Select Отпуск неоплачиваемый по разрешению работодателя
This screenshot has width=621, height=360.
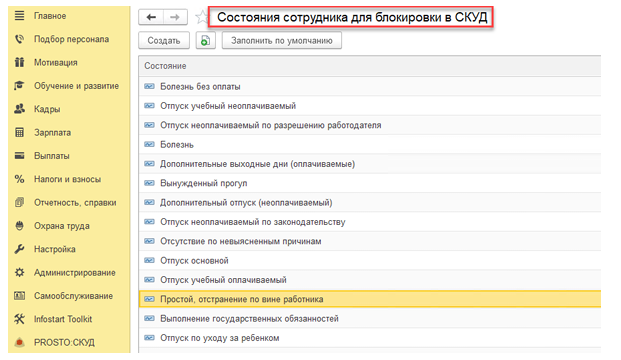(370, 125)
